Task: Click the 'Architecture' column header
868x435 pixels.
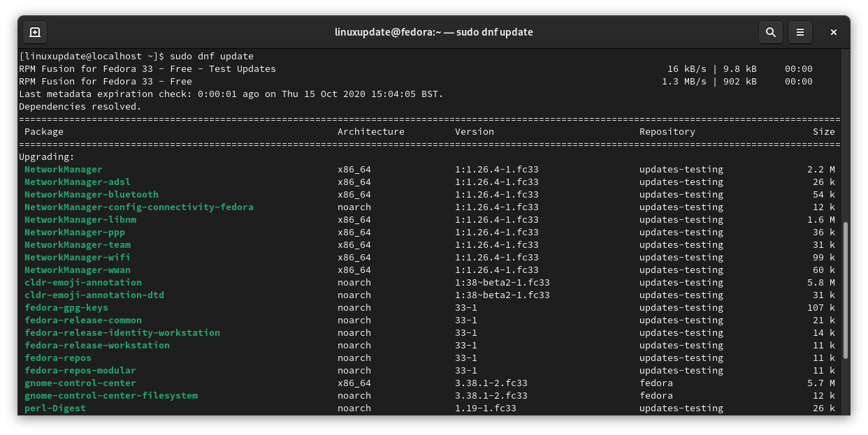Action: pyautogui.click(x=371, y=131)
